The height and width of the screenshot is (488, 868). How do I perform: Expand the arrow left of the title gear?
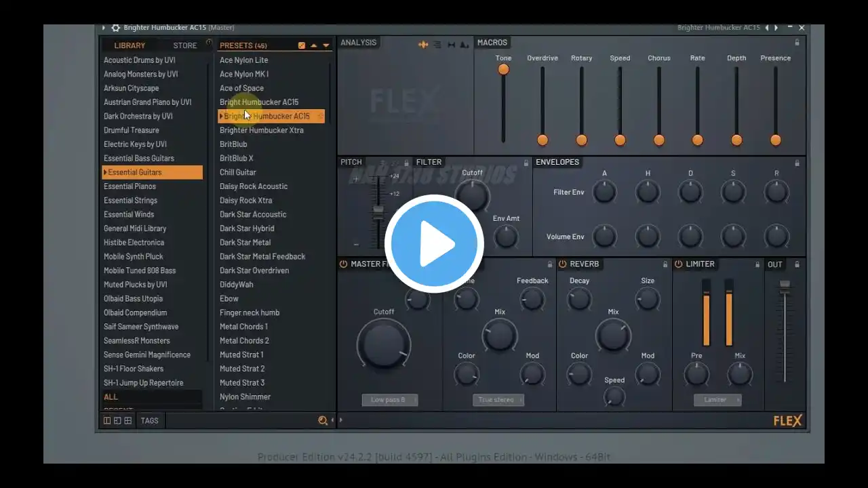pos(104,28)
